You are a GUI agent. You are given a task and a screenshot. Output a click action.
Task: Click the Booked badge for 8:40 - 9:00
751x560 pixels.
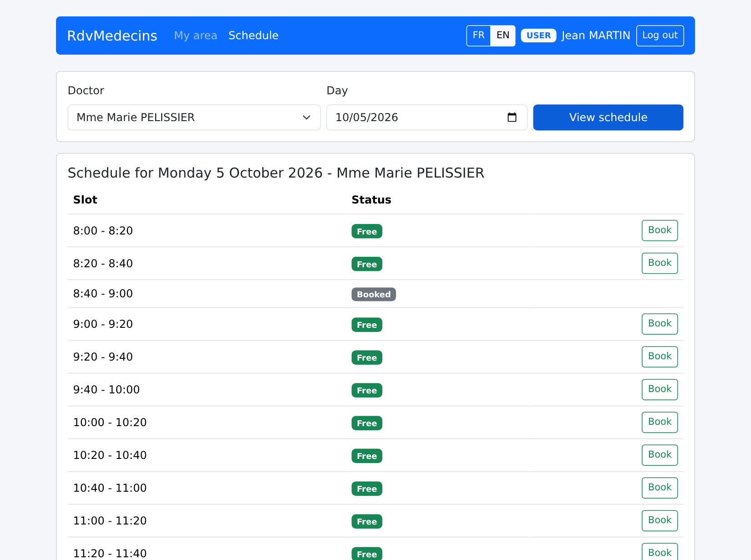click(x=374, y=295)
